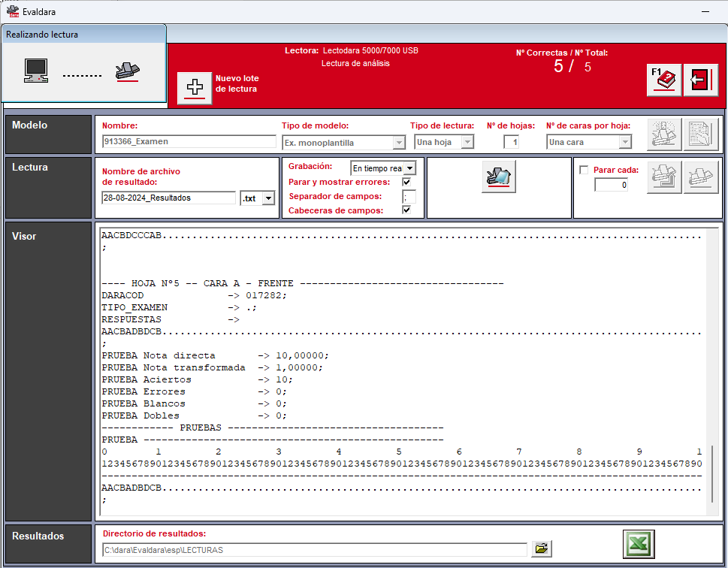Image resolution: width=728 pixels, height=568 pixels.
Task: Click the Nombre de archivo de resultado field
Action: [x=168, y=198]
